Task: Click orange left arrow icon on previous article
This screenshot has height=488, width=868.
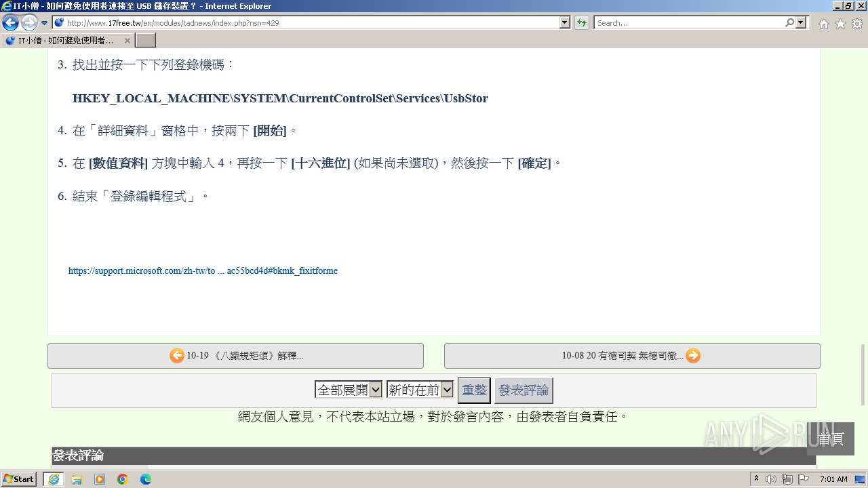Action: pos(177,356)
